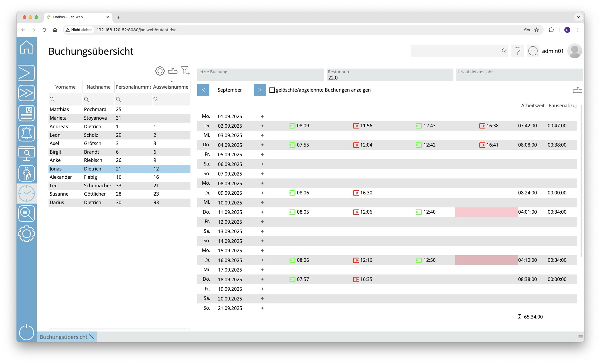Open the home icon in sidebar
This screenshot has width=601, height=364.
(x=27, y=47)
